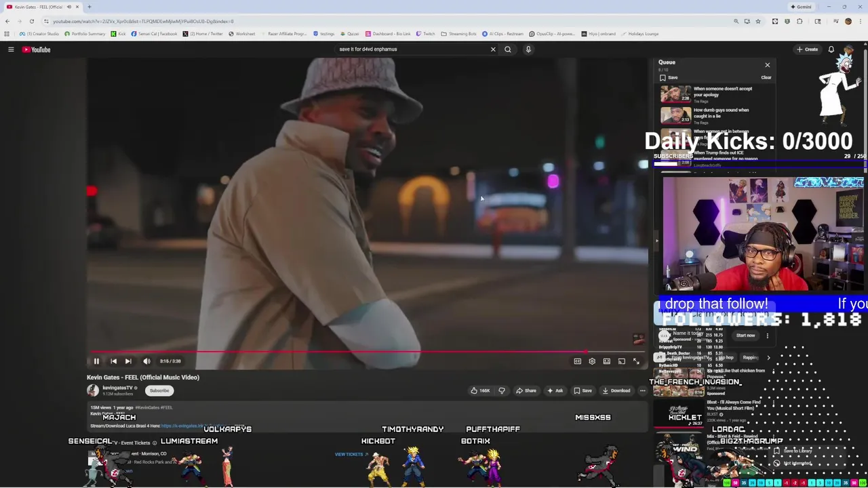Open Chrome profile avatar

pyautogui.click(x=848, y=21)
